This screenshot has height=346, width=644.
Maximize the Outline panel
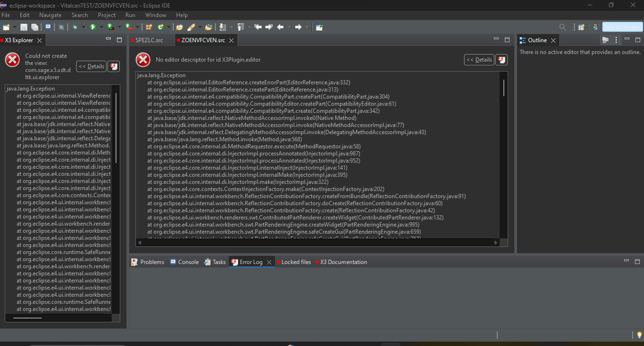(x=637, y=39)
